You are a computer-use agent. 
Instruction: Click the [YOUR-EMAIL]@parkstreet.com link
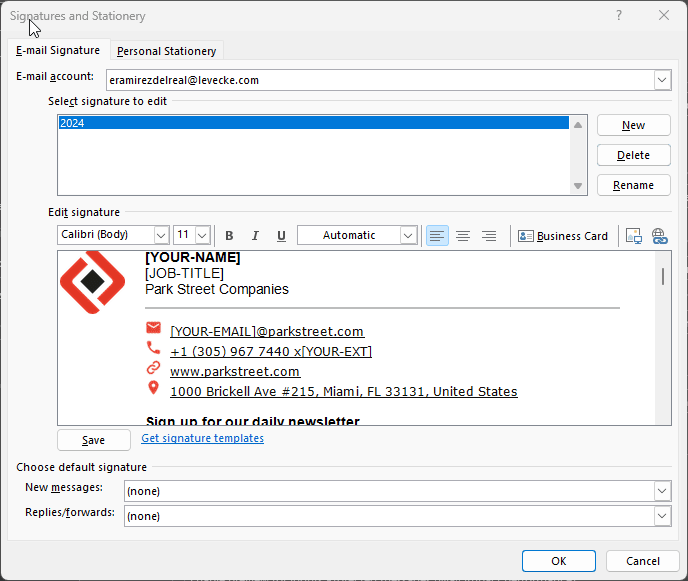point(267,331)
